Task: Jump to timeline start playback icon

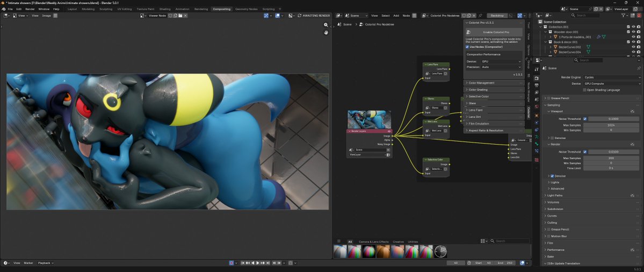Action: (x=243, y=263)
